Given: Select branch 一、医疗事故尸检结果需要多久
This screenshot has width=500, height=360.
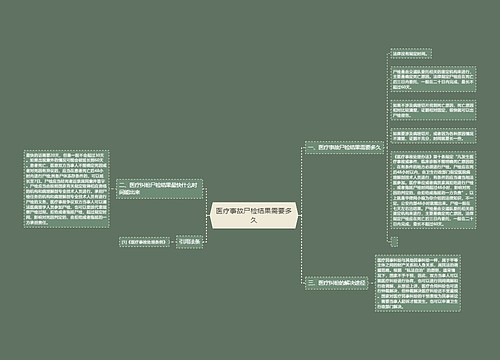Looking at the screenshot, I should [x=344, y=147].
